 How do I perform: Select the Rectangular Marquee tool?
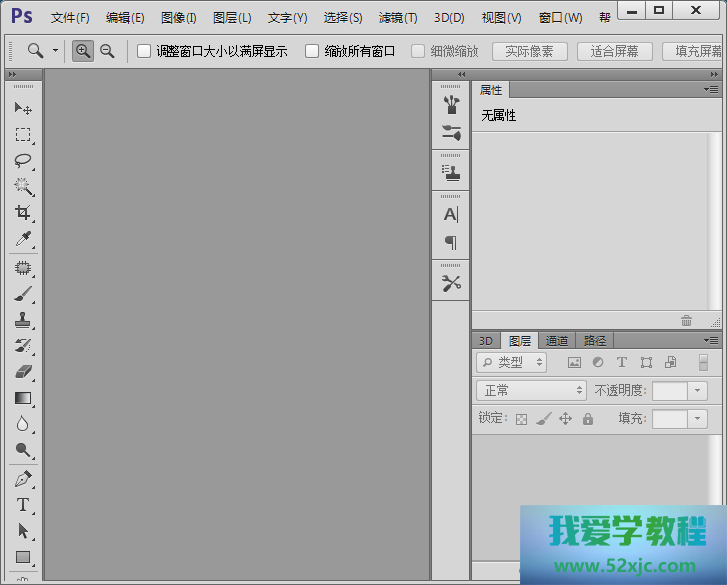coord(23,134)
